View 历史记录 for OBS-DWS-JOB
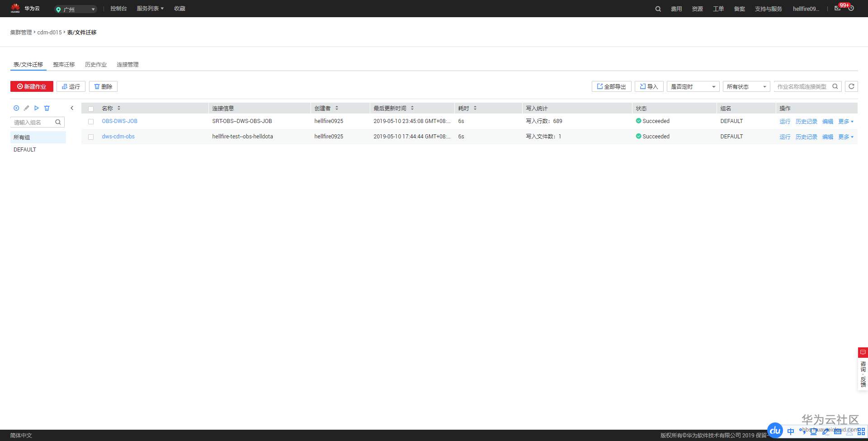The image size is (868, 441). tap(807, 121)
